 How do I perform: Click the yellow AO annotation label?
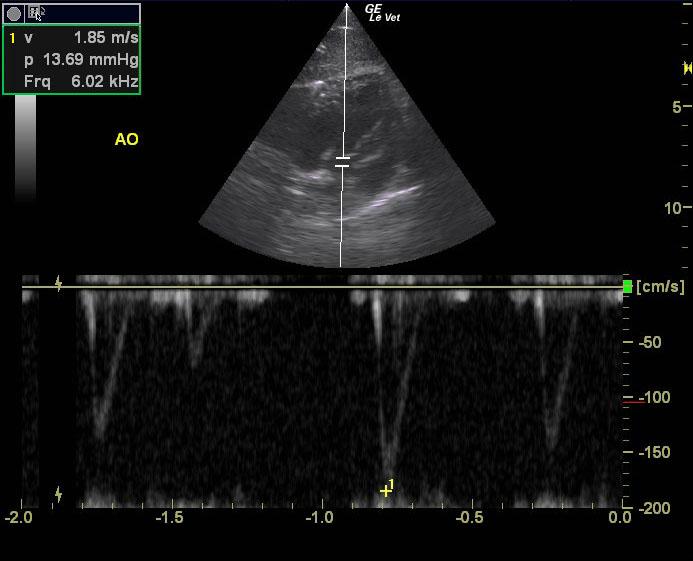coord(126,140)
